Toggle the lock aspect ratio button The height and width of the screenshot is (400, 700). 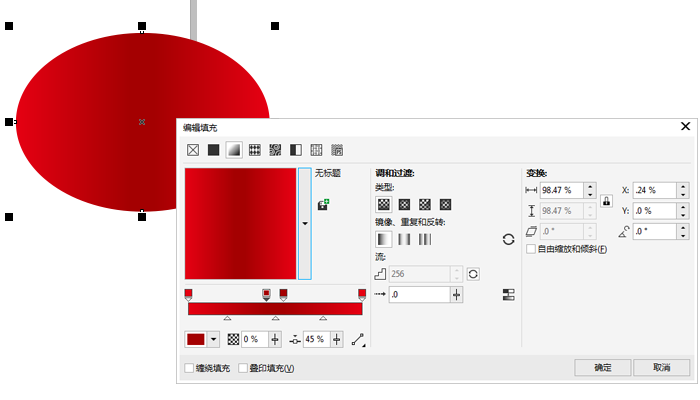click(x=606, y=201)
